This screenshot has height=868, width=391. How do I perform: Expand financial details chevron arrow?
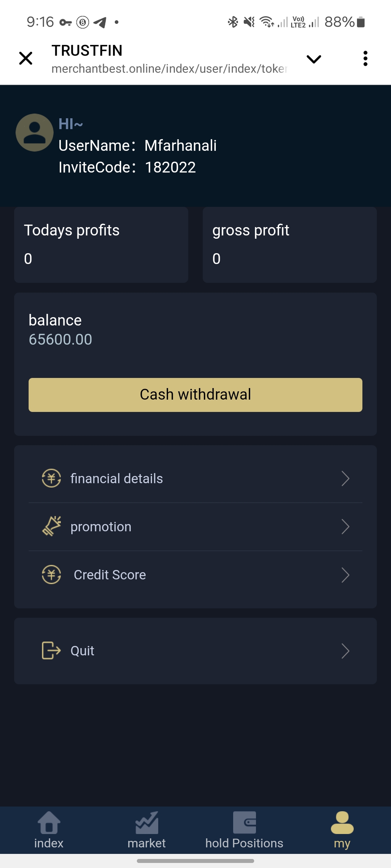(x=345, y=478)
